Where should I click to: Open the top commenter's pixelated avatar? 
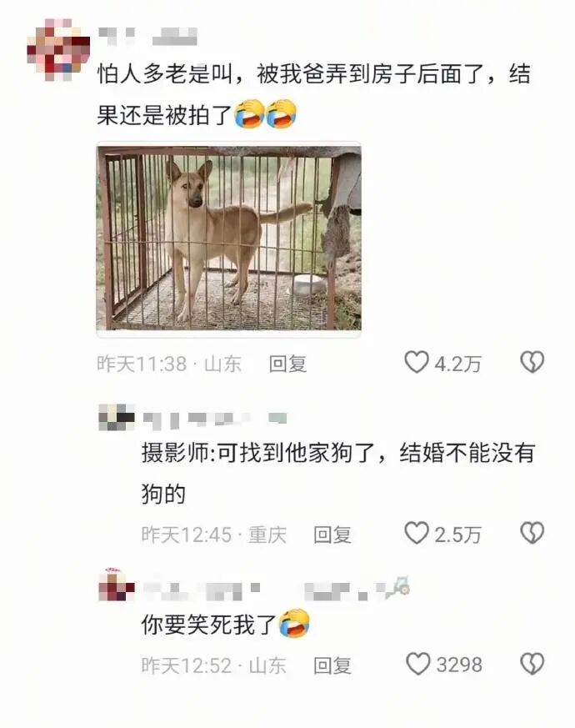pos(58,49)
